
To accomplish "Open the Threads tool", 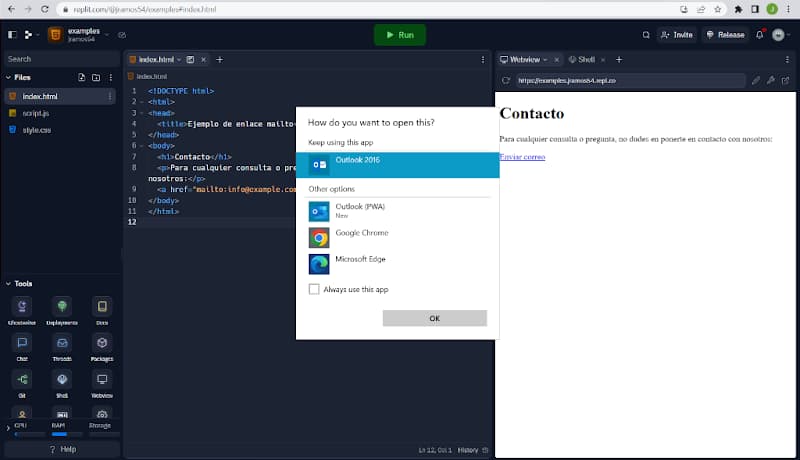I will tap(62, 347).
